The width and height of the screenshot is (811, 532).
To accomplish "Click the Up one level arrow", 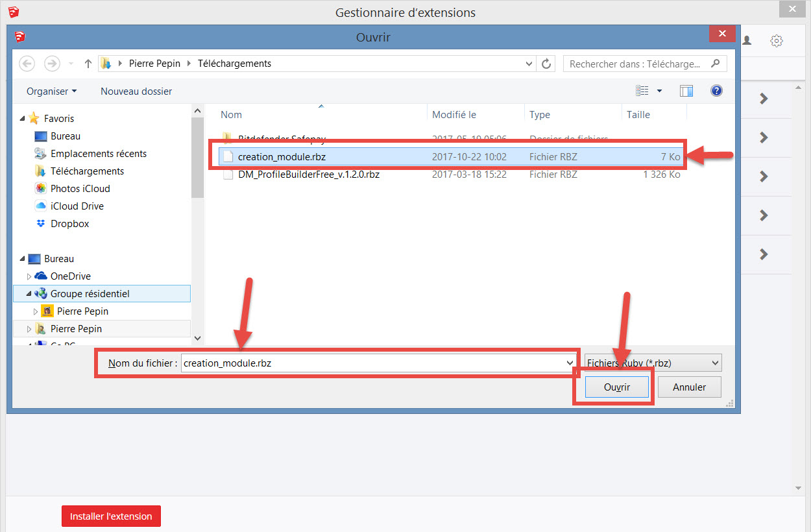I will point(88,64).
